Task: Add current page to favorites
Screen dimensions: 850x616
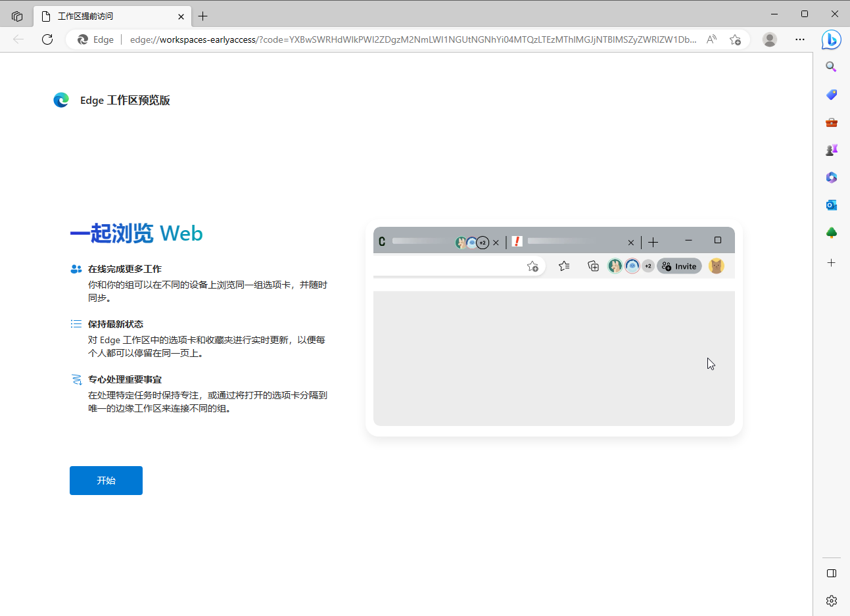Action: (735, 39)
